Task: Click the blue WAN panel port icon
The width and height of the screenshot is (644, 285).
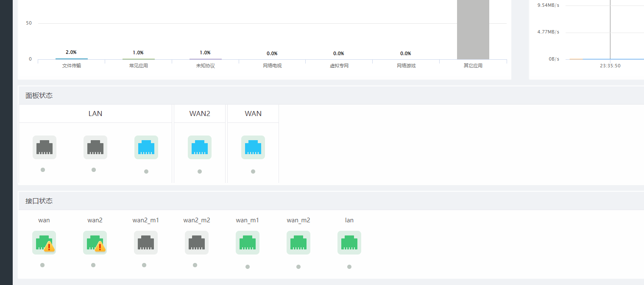Action: 253,147
